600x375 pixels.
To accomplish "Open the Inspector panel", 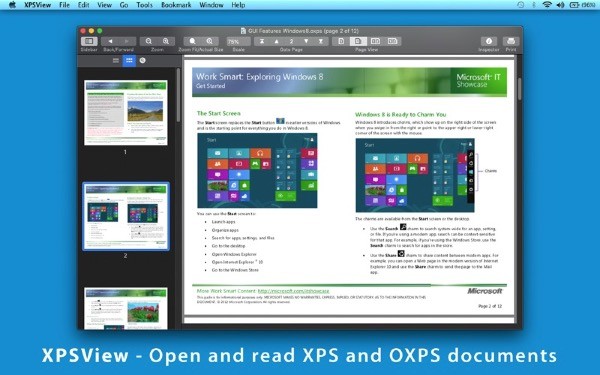I will 489,41.
